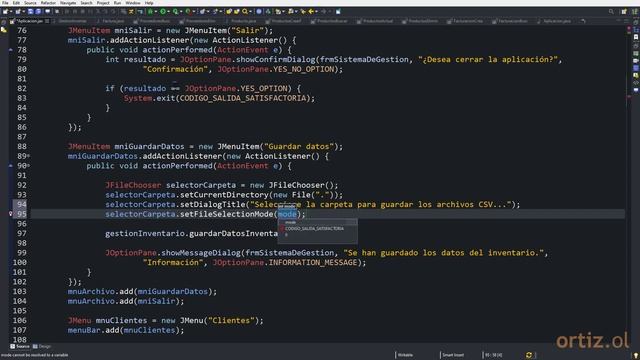
Task: Select CODIGO_SALIDA_SATISFACTORIA autocomplete suggestion
Action: [318, 229]
